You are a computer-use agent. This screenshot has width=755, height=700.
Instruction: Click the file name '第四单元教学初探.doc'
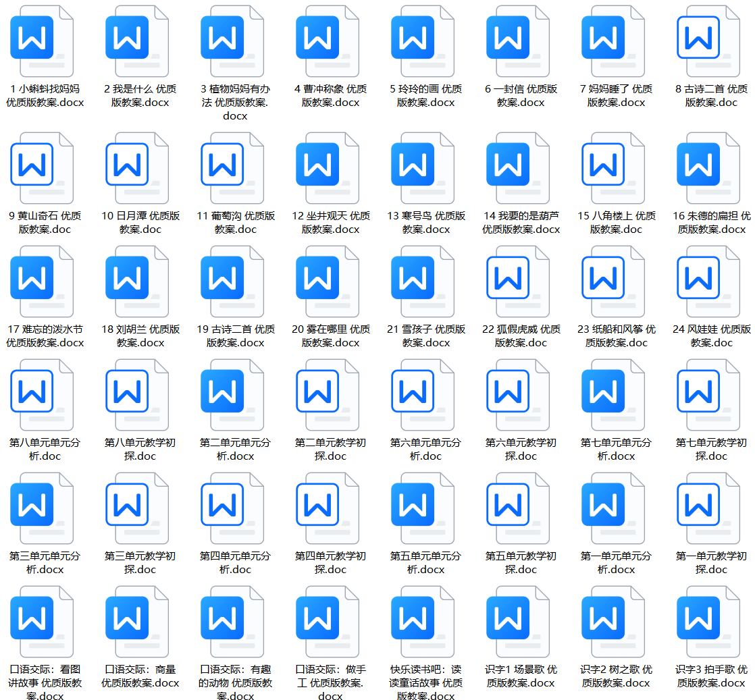[330, 563]
